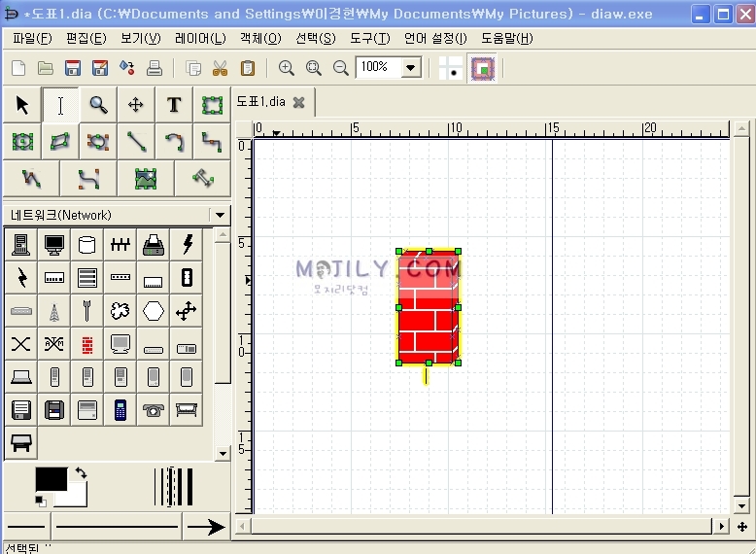This screenshot has width=756, height=554.
Task: Click the Export diagram icon
Action: 127,68
